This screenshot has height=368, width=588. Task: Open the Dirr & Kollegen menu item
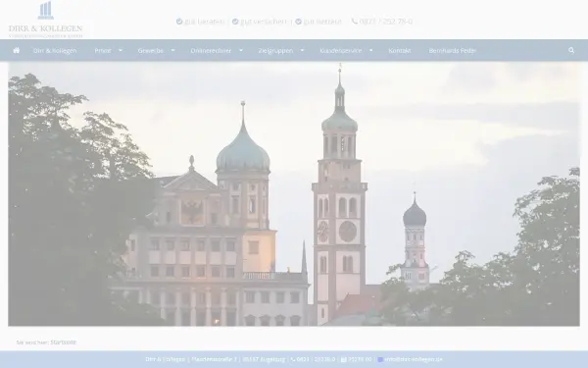coord(55,50)
